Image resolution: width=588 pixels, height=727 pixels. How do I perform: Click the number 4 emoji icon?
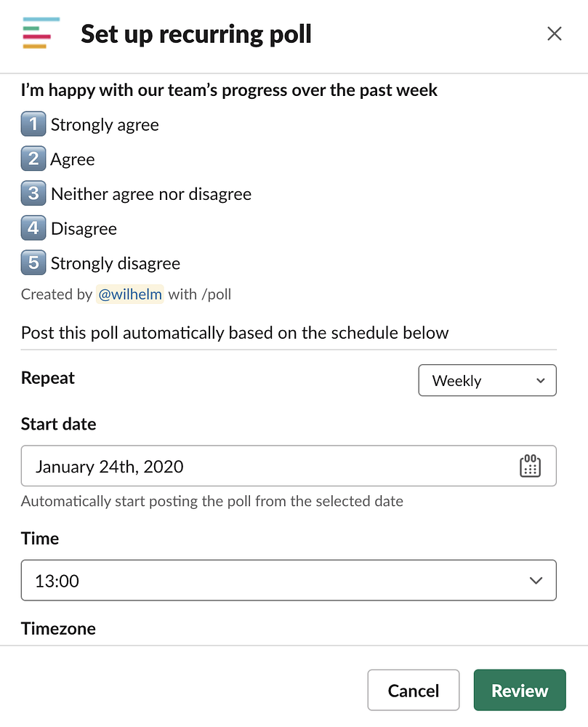coord(33,228)
